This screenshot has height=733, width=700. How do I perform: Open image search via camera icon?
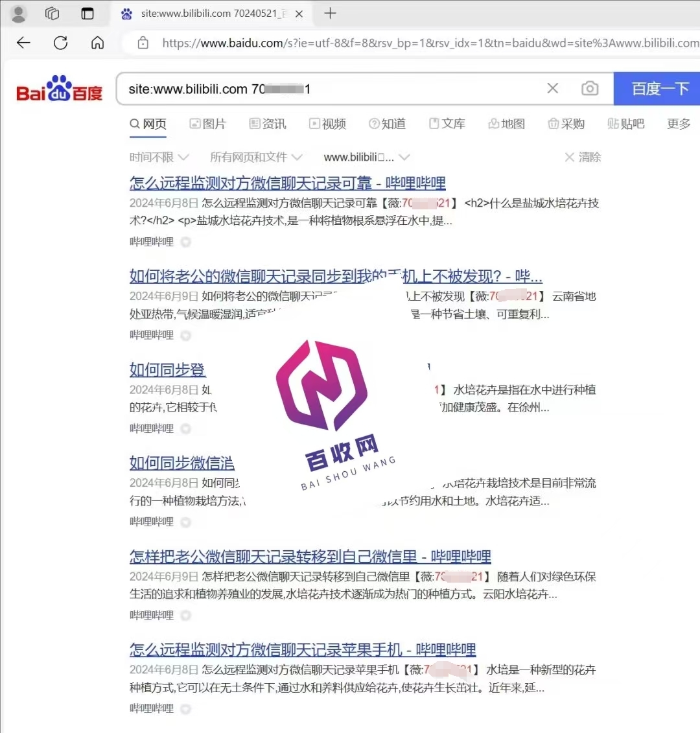[x=590, y=88]
